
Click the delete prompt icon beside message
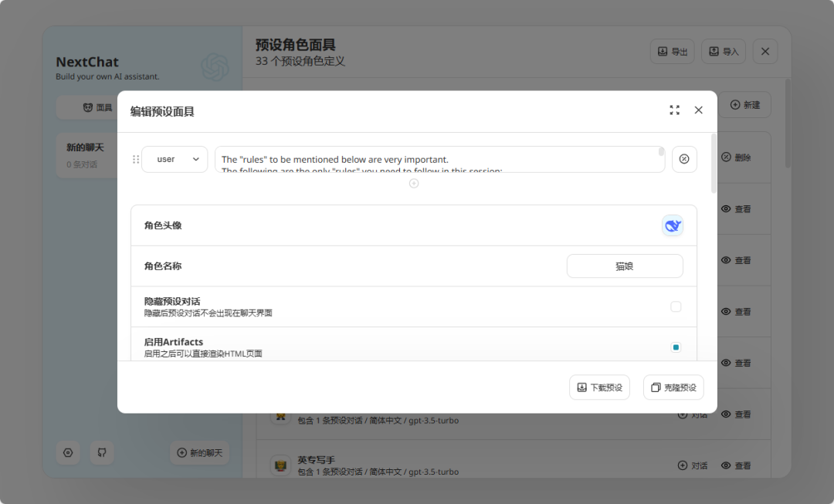(x=684, y=159)
